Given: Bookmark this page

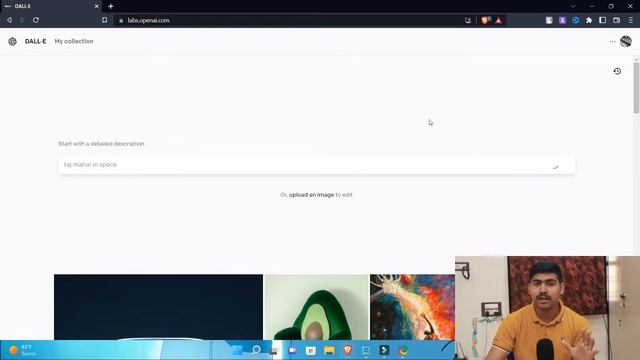Looking at the screenshot, I should pyautogui.click(x=104, y=20).
